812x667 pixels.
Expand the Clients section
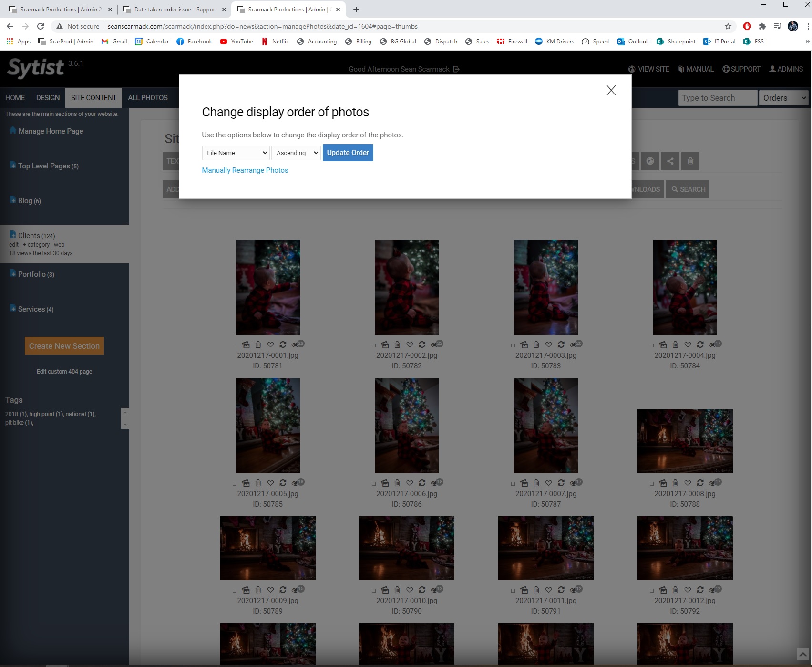pyautogui.click(x=13, y=235)
